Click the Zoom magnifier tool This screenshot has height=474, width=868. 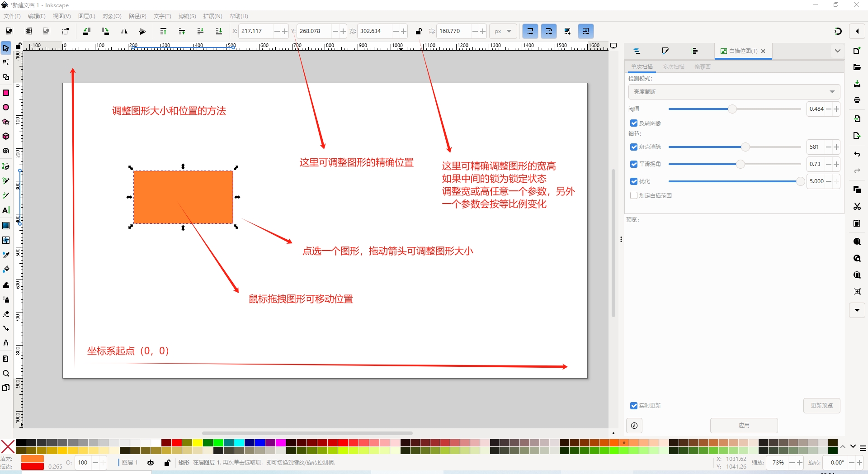pos(6,374)
